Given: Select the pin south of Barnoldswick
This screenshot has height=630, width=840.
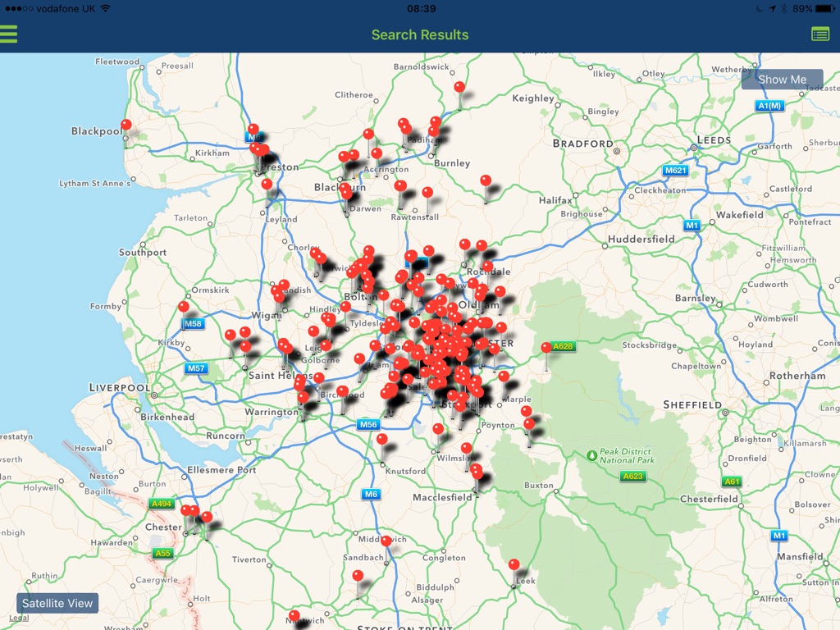Looking at the screenshot, I should click(459, 88).
